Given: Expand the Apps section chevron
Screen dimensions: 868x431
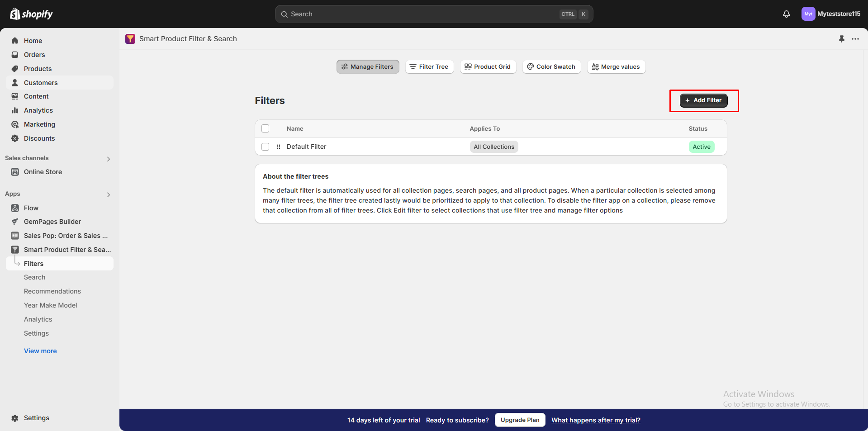Looking at the screenshot, I should [x=109, y=194].
